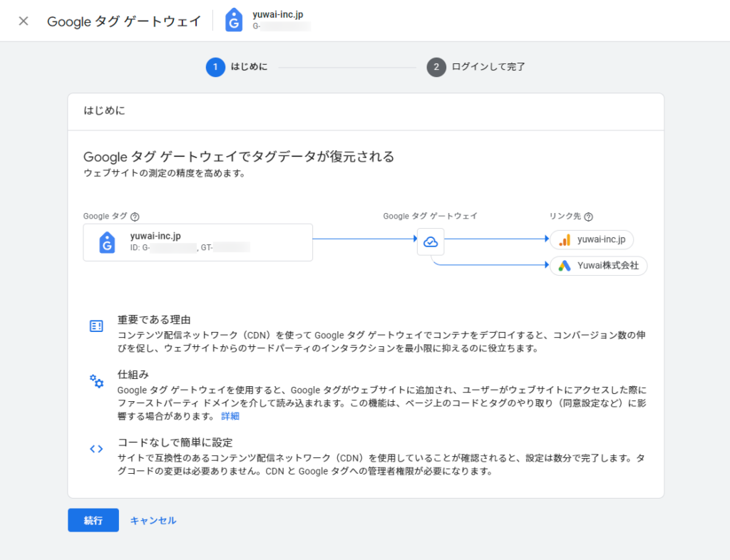Click the icon beside 重要である理由

coord(96,326)
